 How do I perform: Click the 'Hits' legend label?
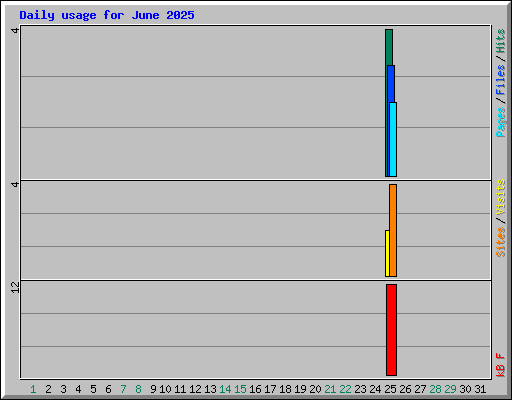(500, 41)
